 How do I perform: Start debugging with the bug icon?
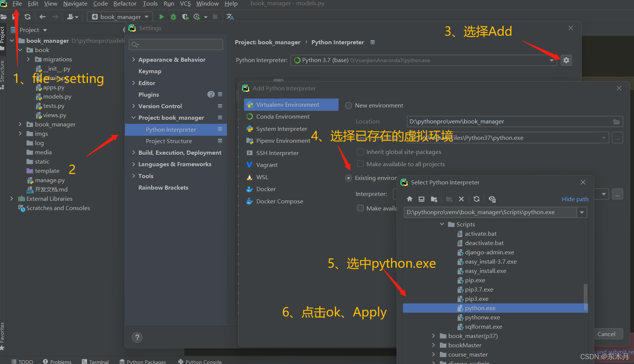click(x=173, y=17)
